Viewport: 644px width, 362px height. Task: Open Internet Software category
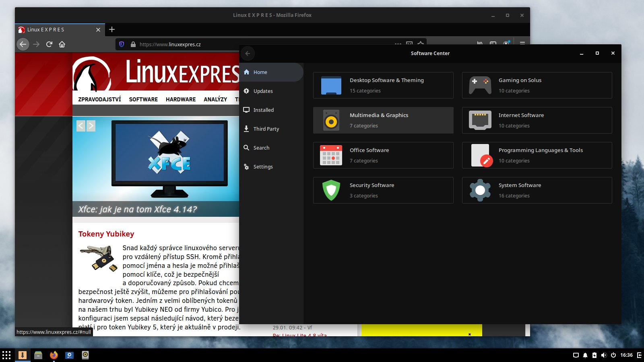(537, 120)
